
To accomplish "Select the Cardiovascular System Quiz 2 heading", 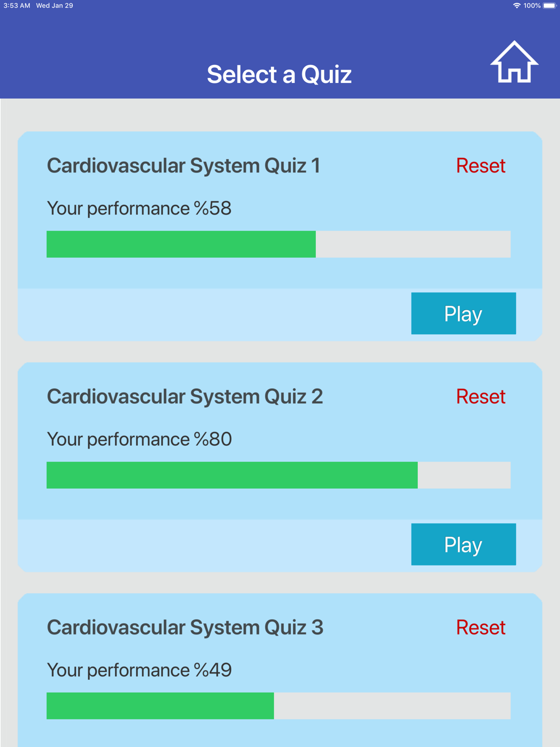I will 185,396.
